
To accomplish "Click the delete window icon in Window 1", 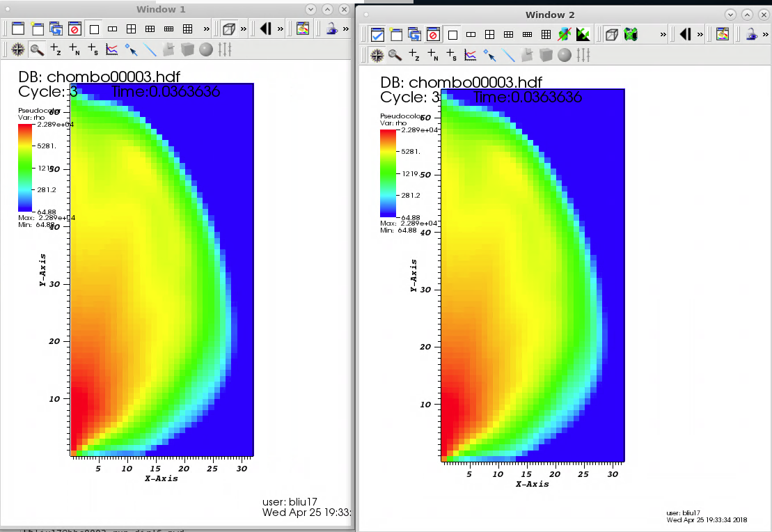I will tap(75, 29).
